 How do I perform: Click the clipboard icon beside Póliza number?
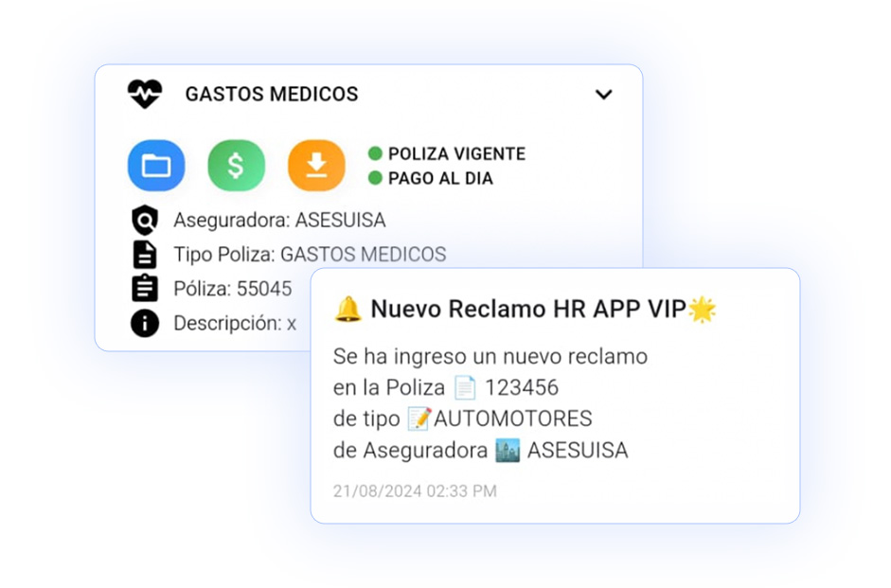[x=145, y=288]
